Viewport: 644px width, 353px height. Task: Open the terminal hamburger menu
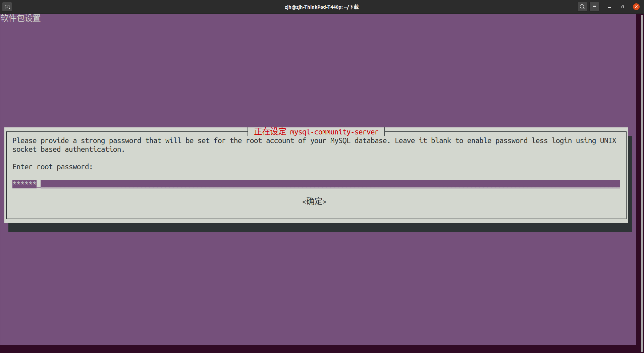coord(594,7)
